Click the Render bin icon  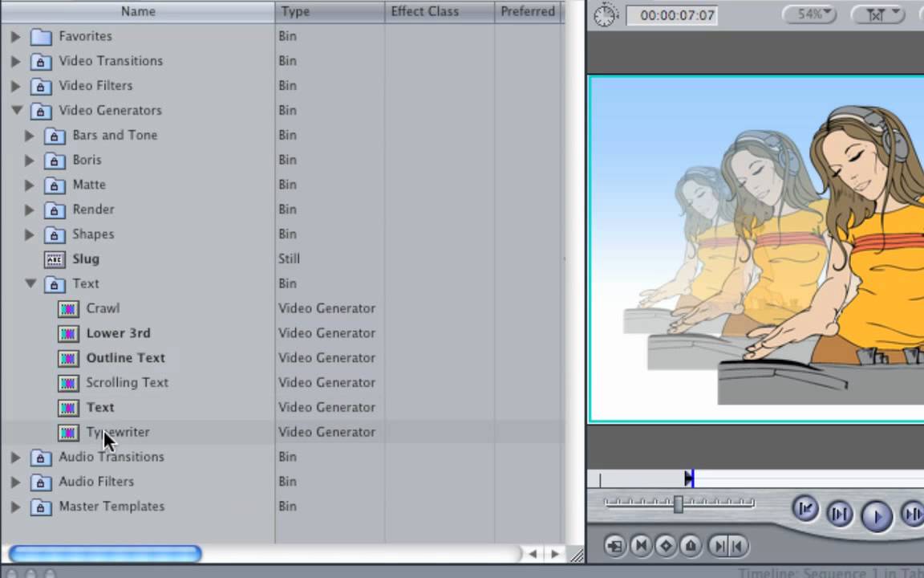pos(55,210)
